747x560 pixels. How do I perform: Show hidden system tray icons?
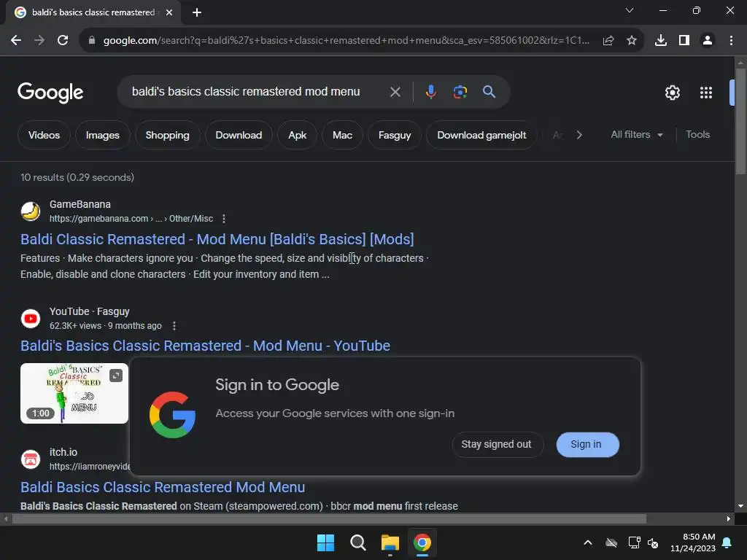[588, 542]
